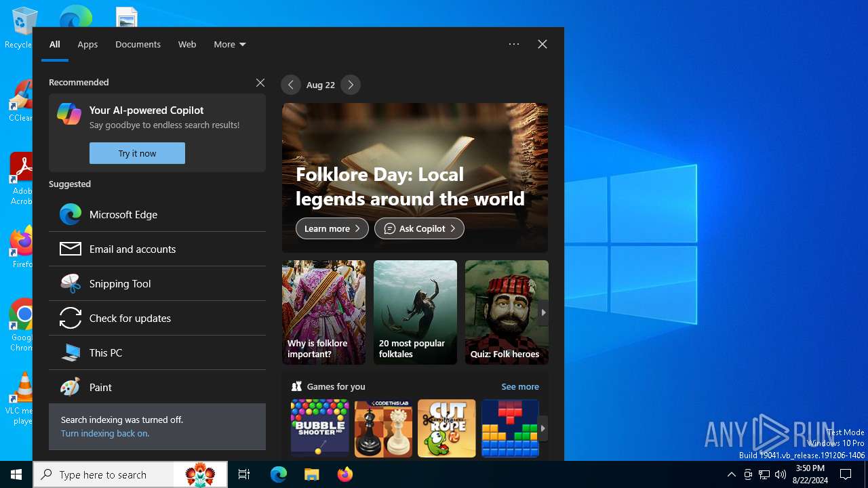Open network status tray icon
Screen dimensions: 868x488
point(764,474)
